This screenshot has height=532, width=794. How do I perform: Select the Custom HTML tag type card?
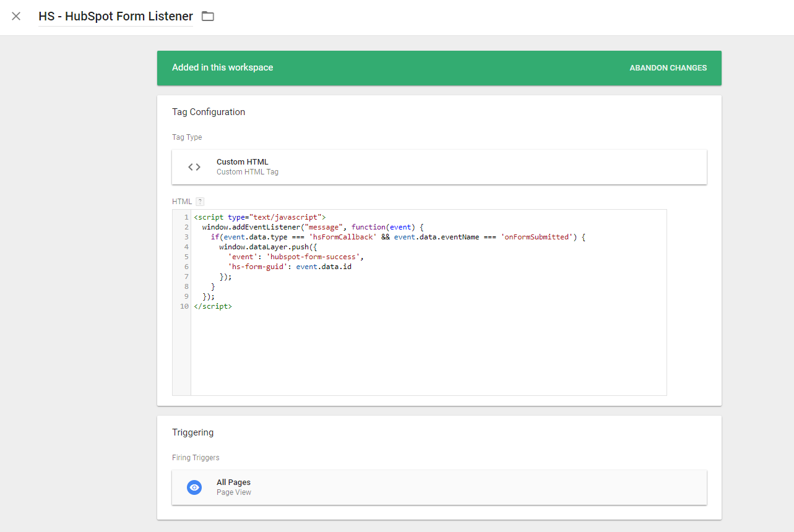coord(439,167)
